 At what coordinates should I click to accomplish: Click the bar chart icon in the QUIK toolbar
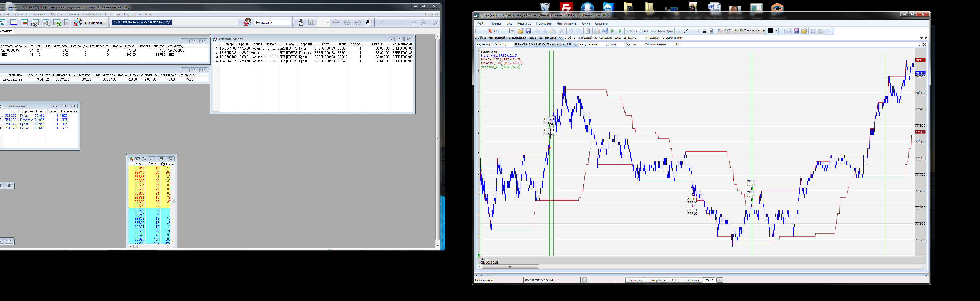click(312, 23)
